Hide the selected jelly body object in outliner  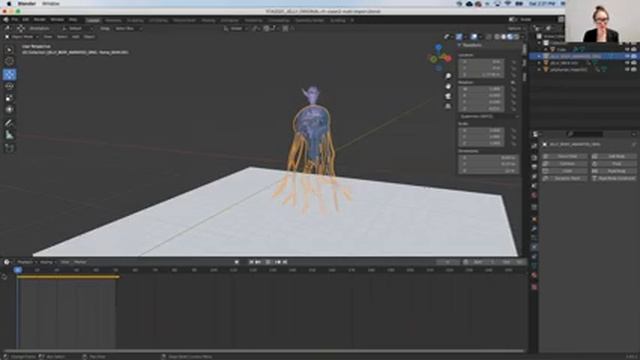pyautogui.click(x=627, y=56)
